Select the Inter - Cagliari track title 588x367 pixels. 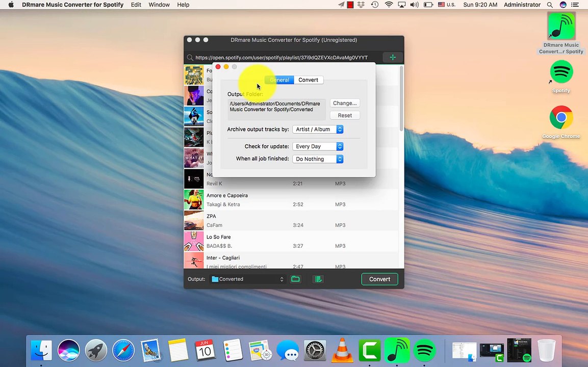point(223,258)
